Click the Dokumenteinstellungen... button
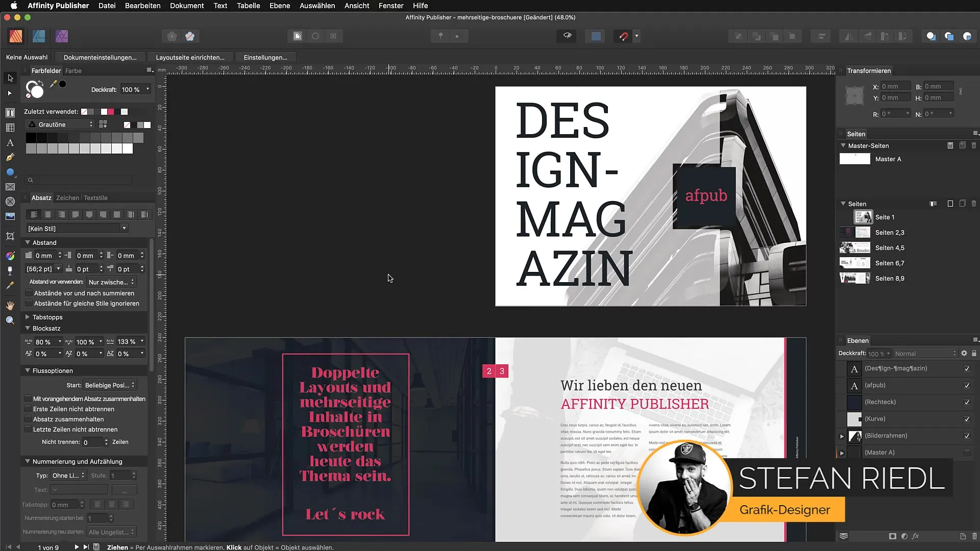Viewport: 980px width, 551px height. tap(100, 58)
